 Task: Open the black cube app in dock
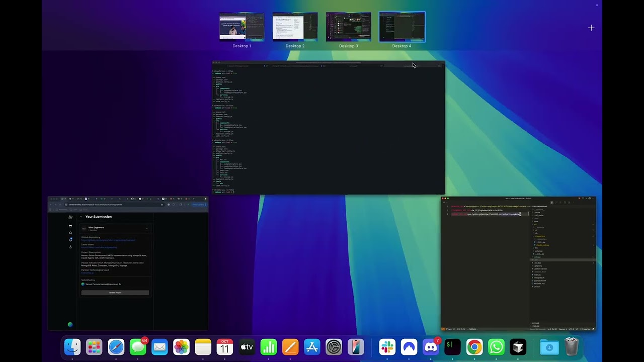[518, 347]
